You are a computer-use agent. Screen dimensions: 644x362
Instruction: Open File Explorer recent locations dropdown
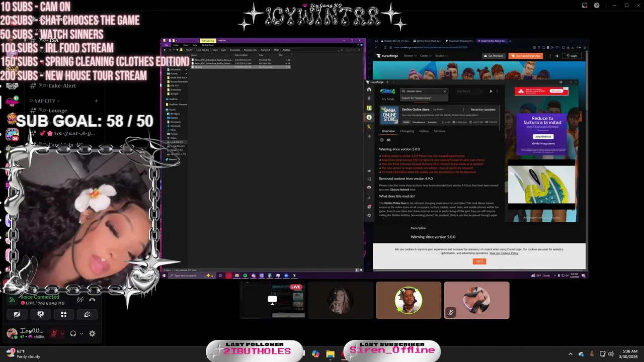click(173, 50)
